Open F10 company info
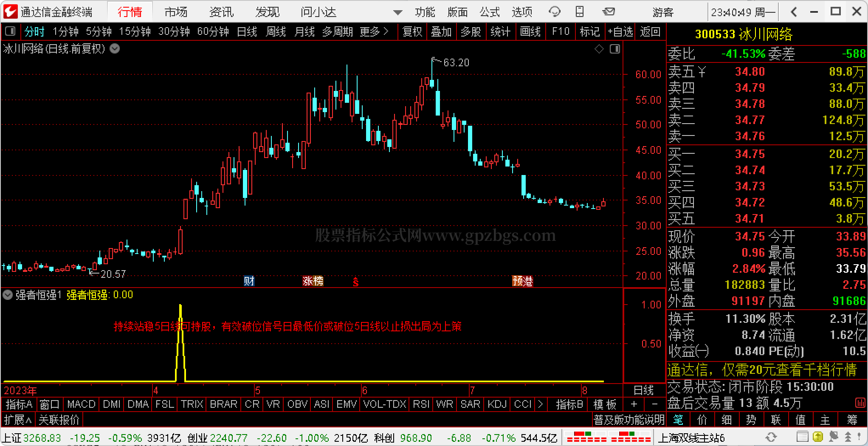 click(x=561, y=31)
